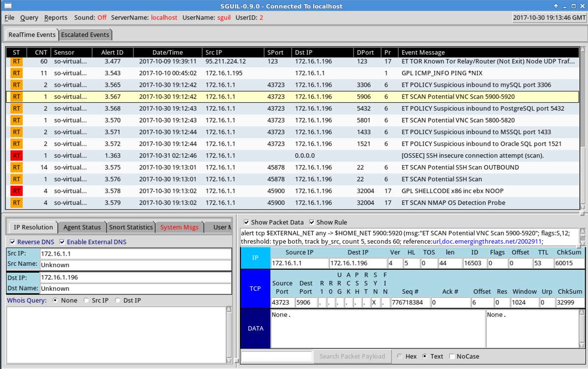The width and height of the screenshot is (588, 369).
Task: Choose Src IP for Whois Query
Action: [x=87, y=301]
